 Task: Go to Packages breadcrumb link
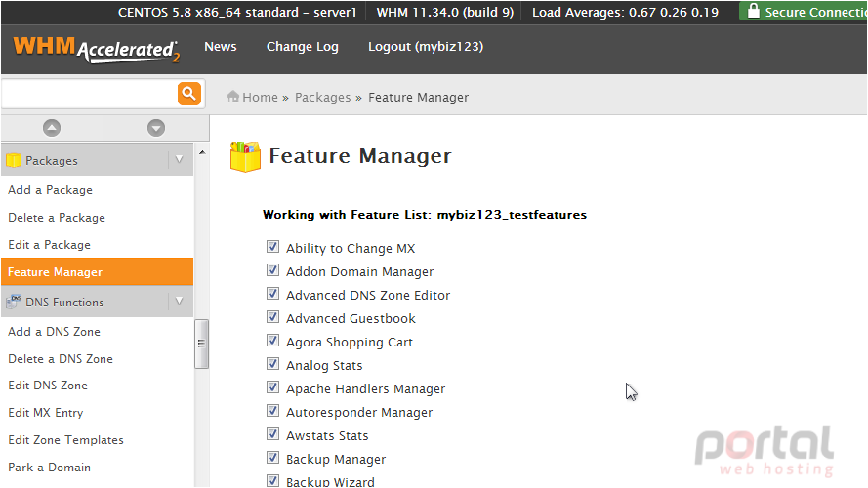(x=323, y=97)
